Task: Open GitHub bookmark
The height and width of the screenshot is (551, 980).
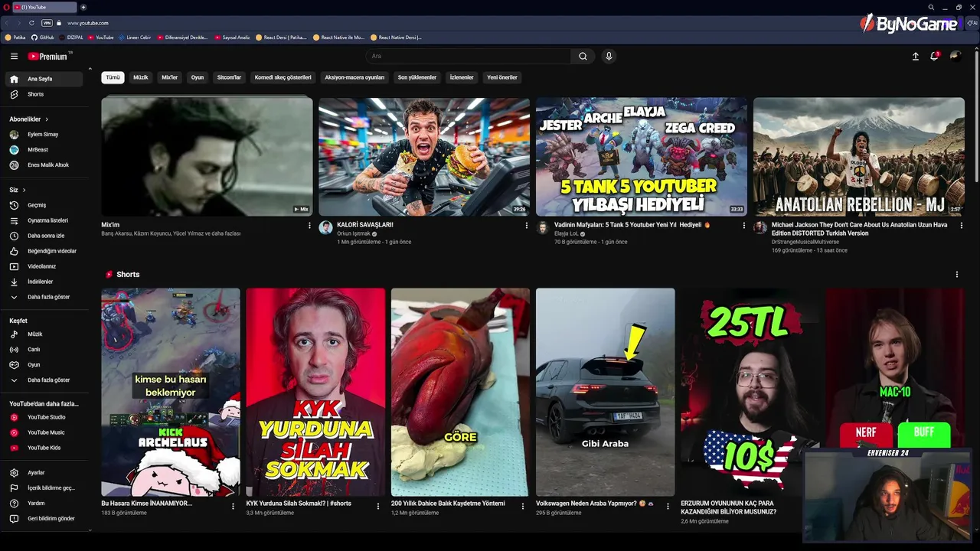Action: point(43,37)
